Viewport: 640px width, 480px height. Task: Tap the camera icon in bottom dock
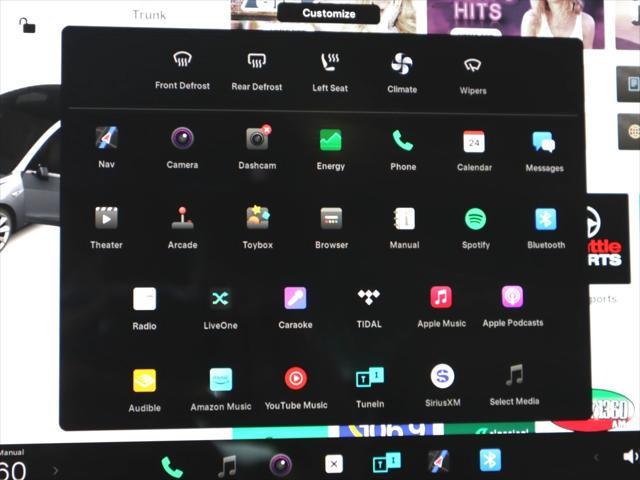pos(281,465)
